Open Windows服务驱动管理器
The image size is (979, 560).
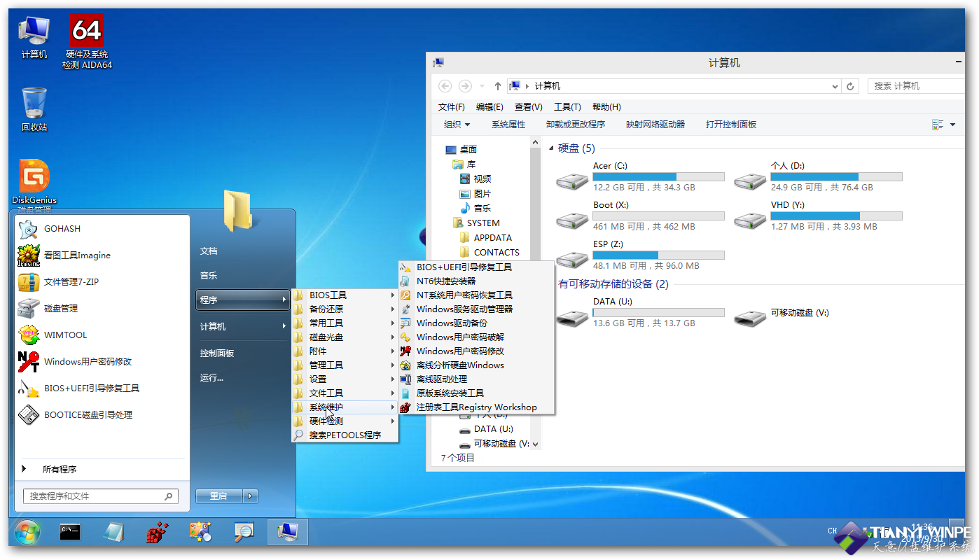476,309
